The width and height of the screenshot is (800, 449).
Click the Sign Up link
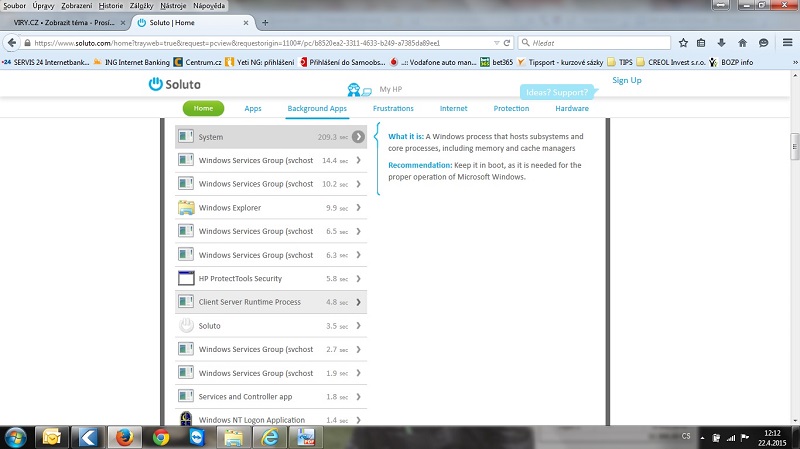pos(627,80)
